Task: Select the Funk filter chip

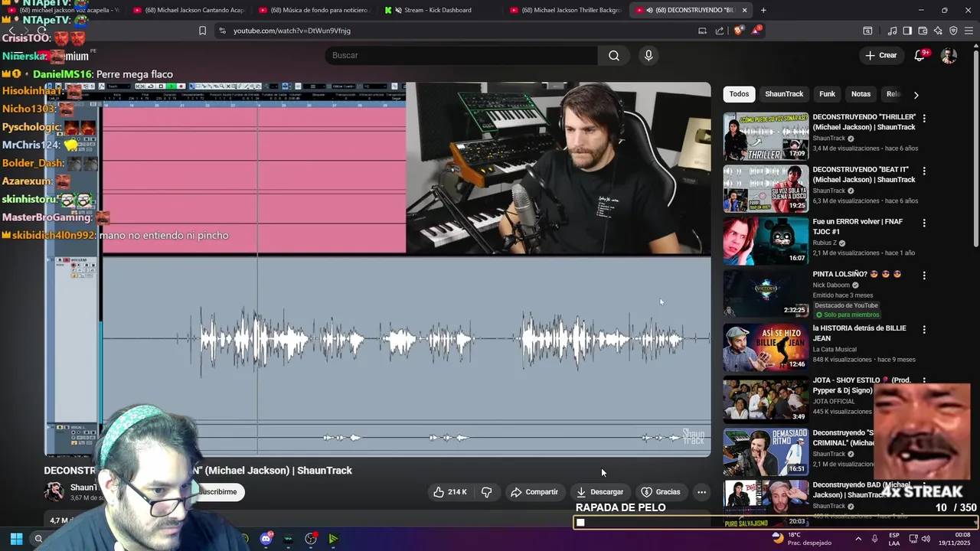Action: coord(828,94)
